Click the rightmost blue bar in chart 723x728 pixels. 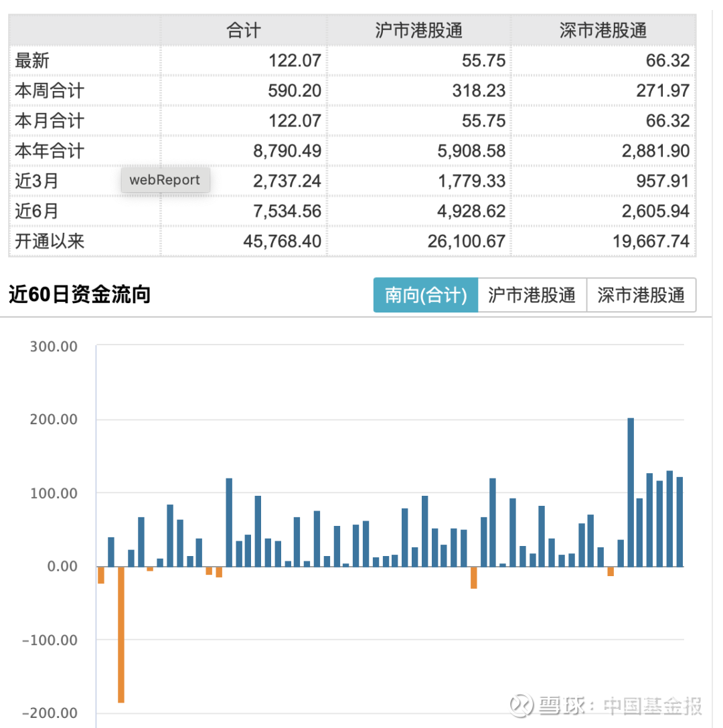click(679, 521)
